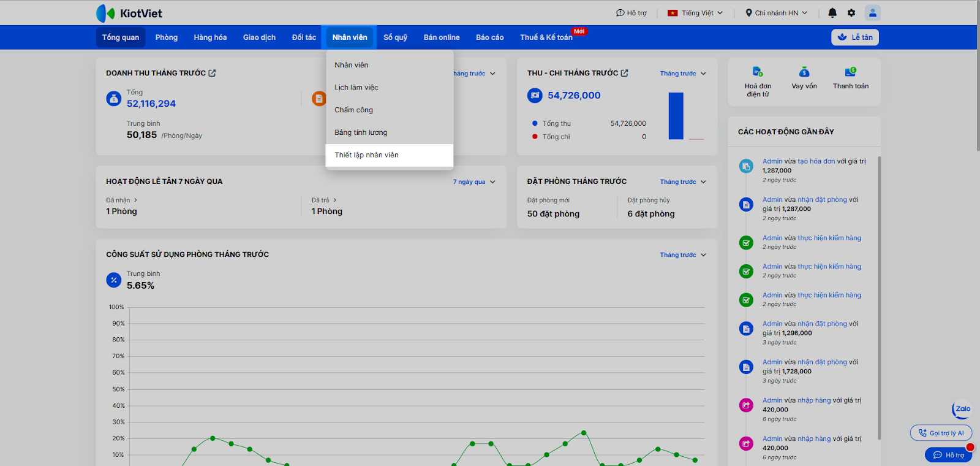Open the Báo cáo menu

pos(490,37)
